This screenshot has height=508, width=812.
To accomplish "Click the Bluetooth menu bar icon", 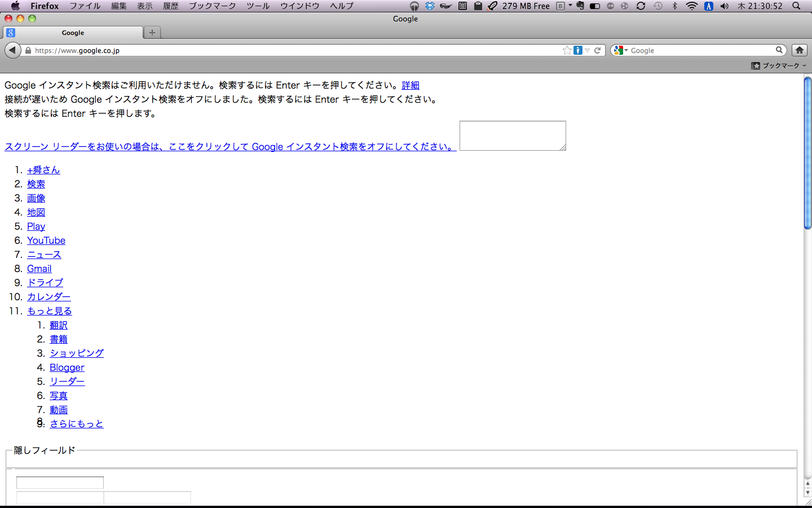I will (x=674, y=6).
